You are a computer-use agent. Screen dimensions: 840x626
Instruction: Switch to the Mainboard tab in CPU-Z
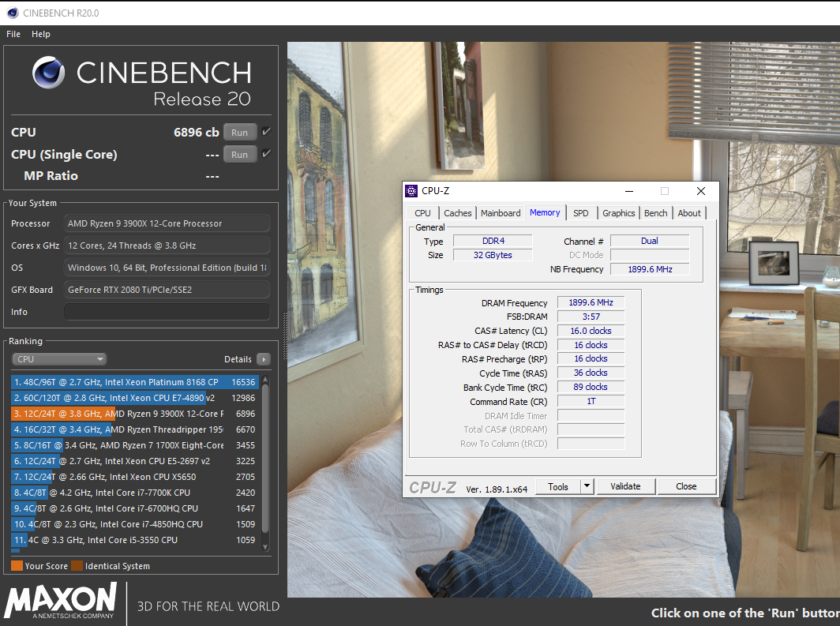[501, 213]
